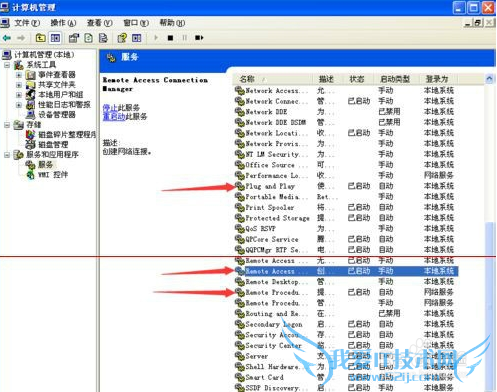Viewport: 497px width, 392px height.
Task: Restart service with the restart icon
Action: [199, 38]
